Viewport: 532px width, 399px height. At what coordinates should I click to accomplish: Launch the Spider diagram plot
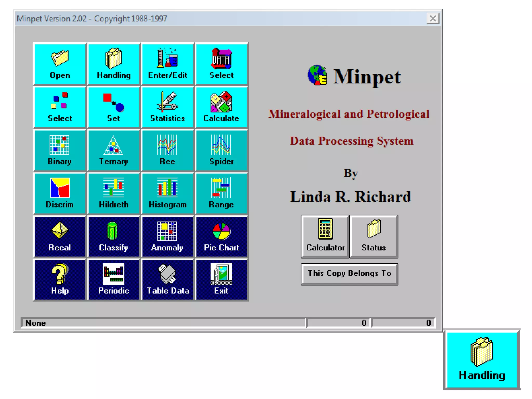[x=221, y=150]
